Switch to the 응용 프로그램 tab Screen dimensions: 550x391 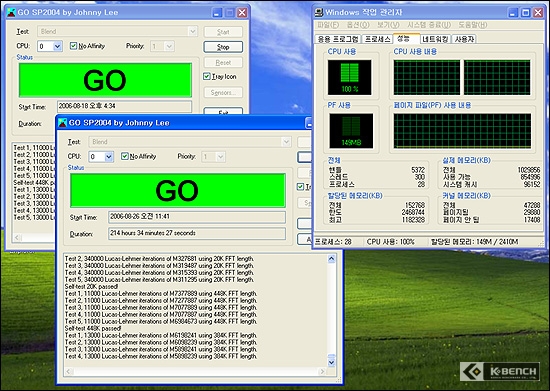point(338,39)
